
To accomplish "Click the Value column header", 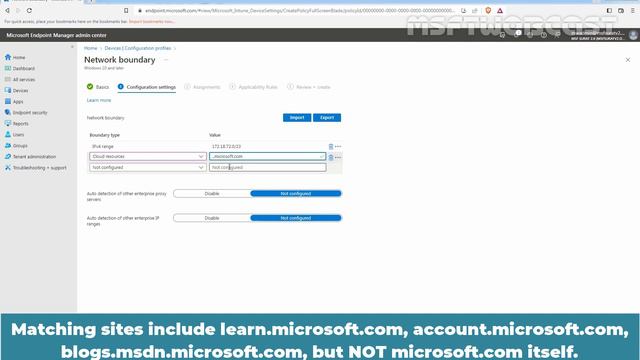I will pos(215,135).
